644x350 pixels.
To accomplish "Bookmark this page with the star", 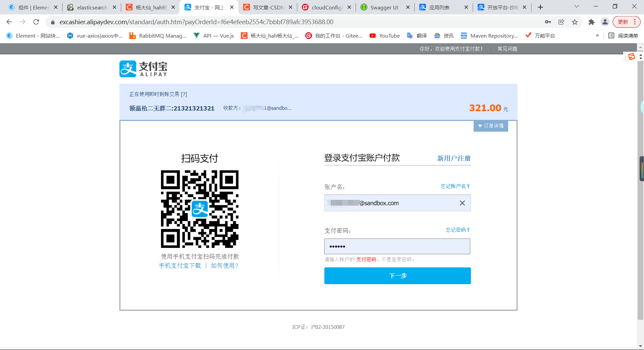I will (575, 22).
